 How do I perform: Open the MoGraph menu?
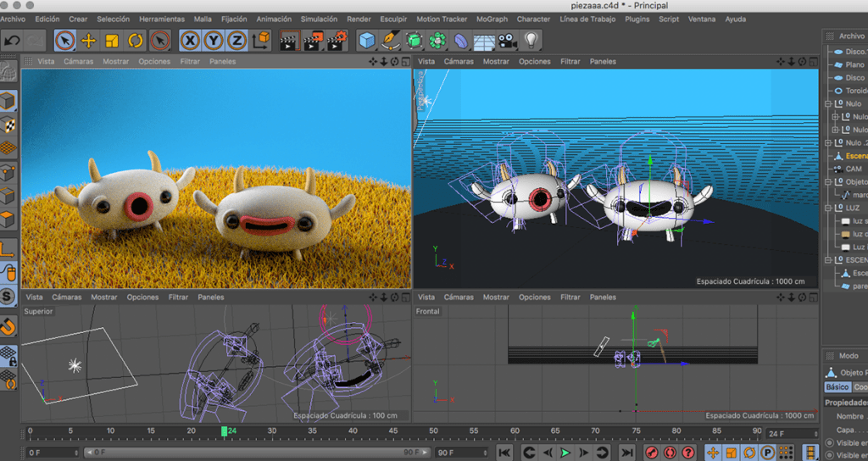click(x=492, y=19)
